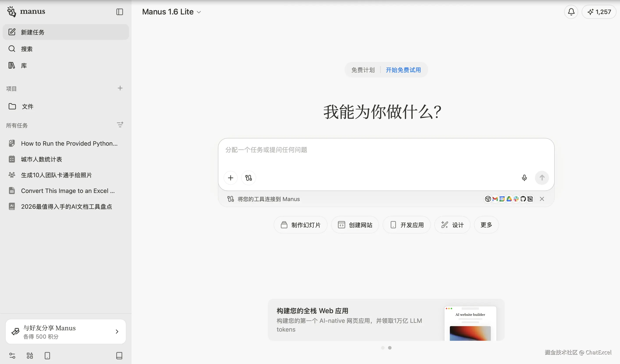This screenshot has height=364, width=620.
Task: Open settings sliders icon at sidebar bottom
Action: click(12, 356)
